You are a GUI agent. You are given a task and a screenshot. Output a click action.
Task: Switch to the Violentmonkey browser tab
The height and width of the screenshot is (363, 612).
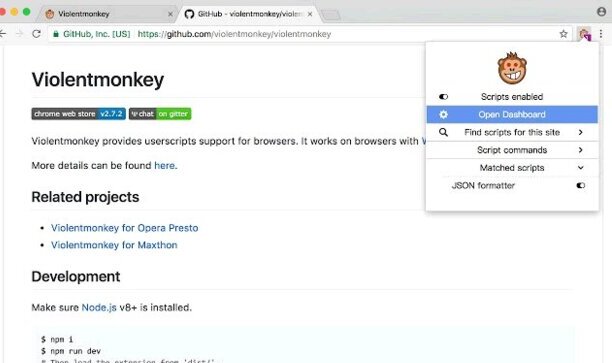click(x=107, y=14)
